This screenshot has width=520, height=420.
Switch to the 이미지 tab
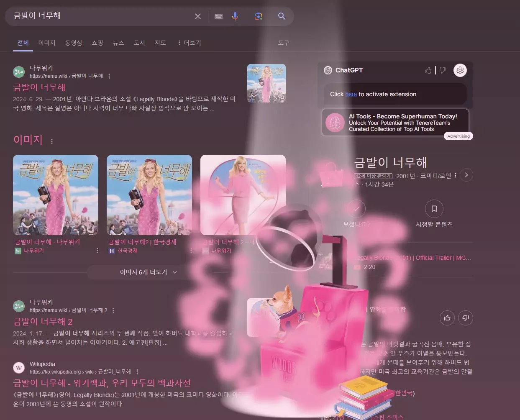(x=46, y=43)
